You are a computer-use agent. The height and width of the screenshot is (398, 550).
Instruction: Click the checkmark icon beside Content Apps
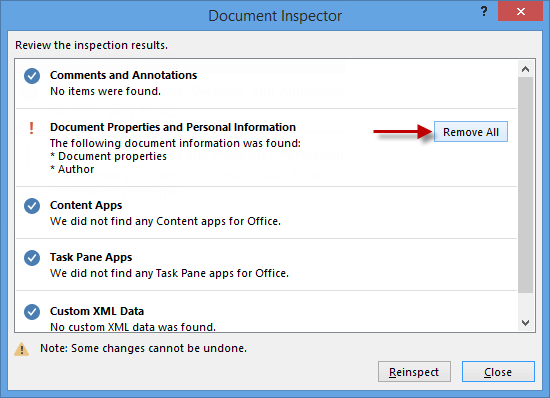[x=32, y=206]
